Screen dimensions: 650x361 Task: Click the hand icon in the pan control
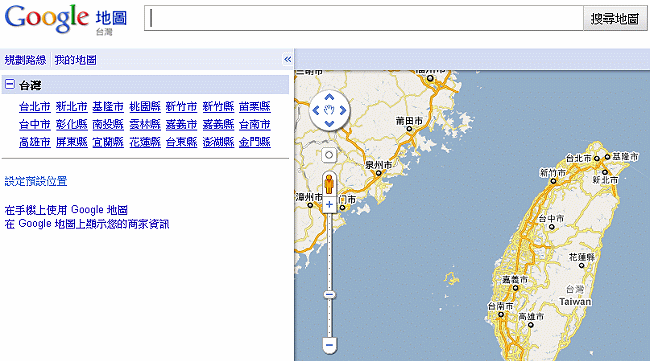[x=329, y=110]
